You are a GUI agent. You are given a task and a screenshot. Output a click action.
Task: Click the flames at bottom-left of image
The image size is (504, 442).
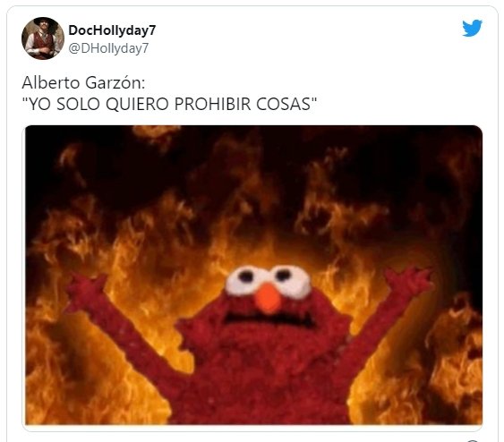coord(81,386)
